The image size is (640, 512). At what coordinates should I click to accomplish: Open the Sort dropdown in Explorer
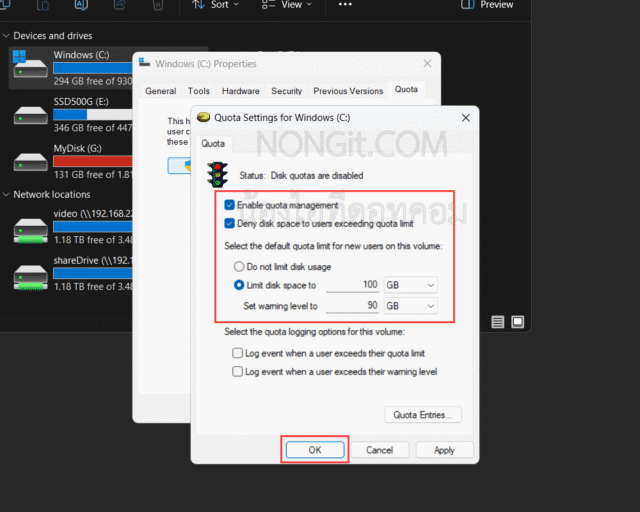pos(216,5)
